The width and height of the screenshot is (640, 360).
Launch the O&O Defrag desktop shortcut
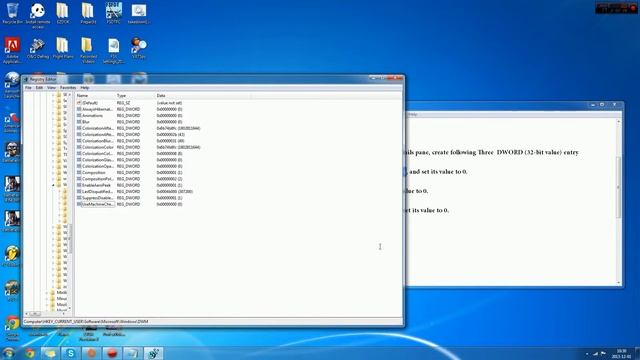[38, 48]
